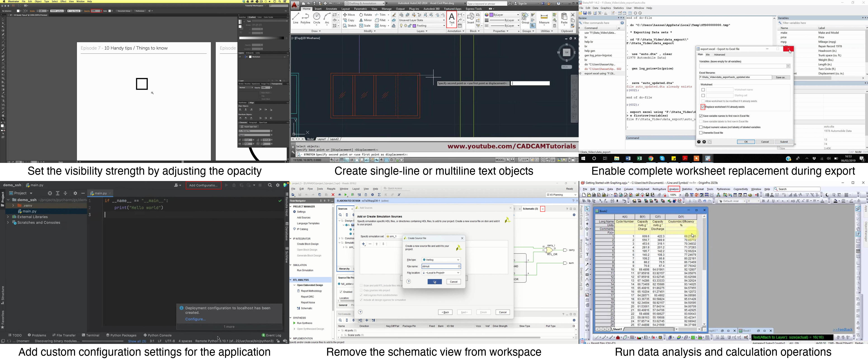868x362 pixels.
Task: Enable Output numeric values of labeled variables
Action: coord(701,127)
